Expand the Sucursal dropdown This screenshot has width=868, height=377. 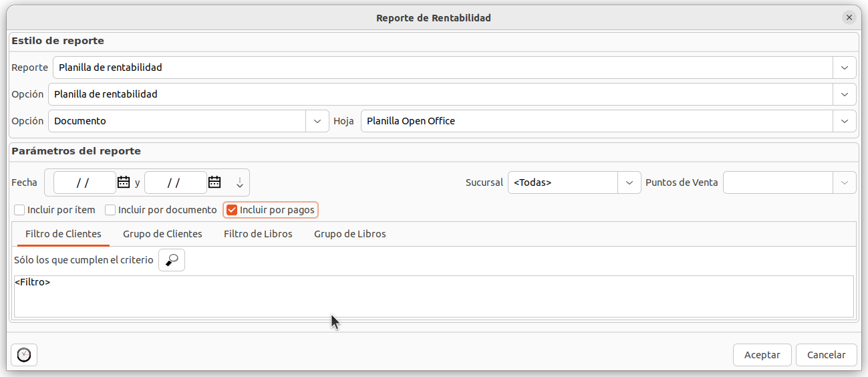coord(629,182)
